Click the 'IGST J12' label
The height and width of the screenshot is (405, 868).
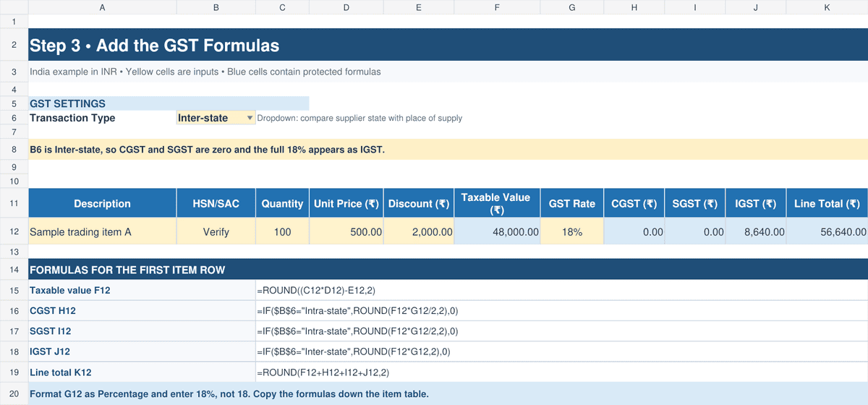[x=51, y=352]
